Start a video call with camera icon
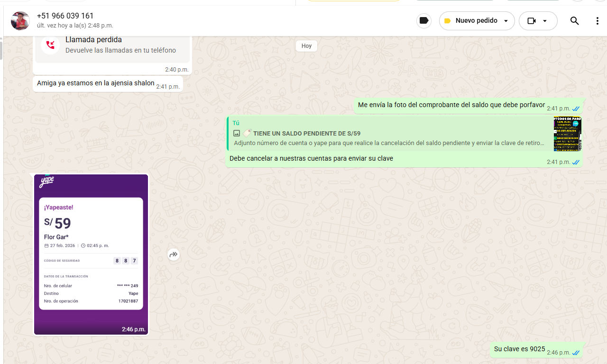This screenshot has height=364, width=607. tap(532, 21)
